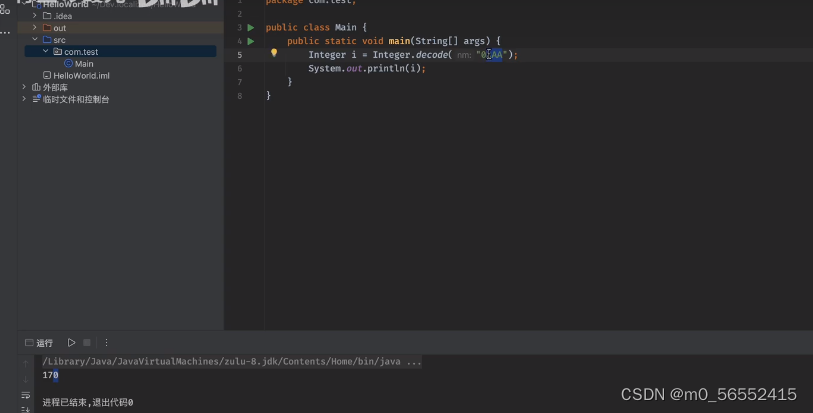
Task: Click the up-arrow icon in console sidebar
Action: [x=25, y=364]
